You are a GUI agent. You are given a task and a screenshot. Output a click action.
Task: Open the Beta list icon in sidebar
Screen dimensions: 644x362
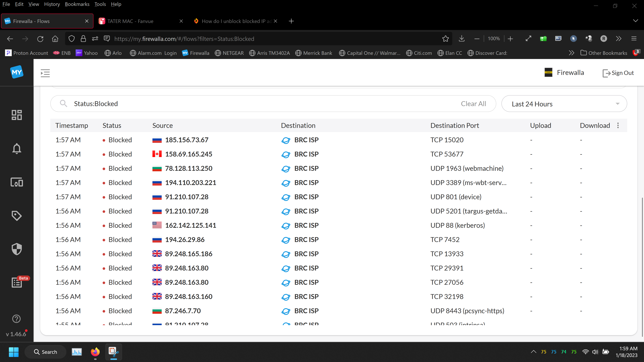tap(17, 283)
